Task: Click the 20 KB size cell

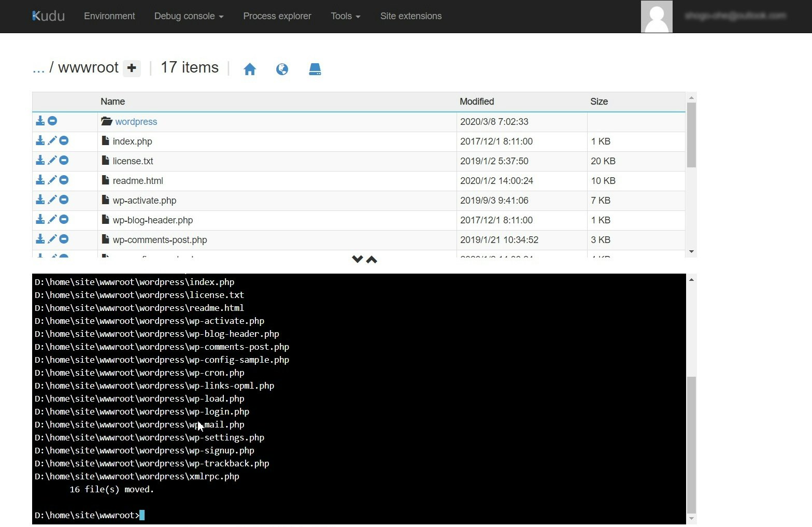Action: point(603,161)
